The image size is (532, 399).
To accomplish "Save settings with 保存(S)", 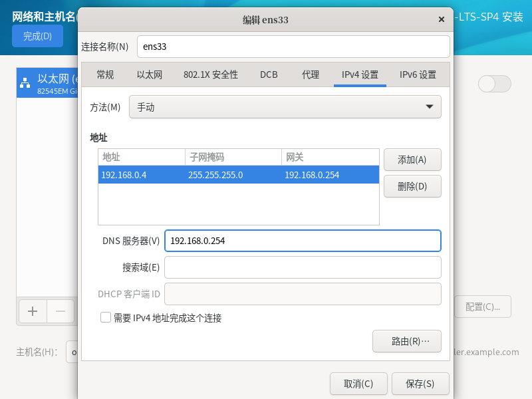I will [420, 384].
